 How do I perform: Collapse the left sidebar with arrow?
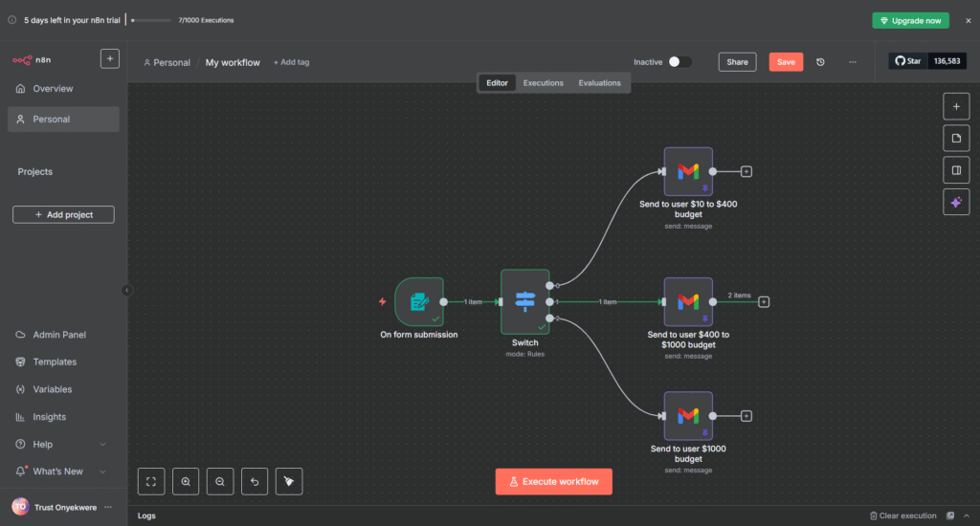pos(127,290)
